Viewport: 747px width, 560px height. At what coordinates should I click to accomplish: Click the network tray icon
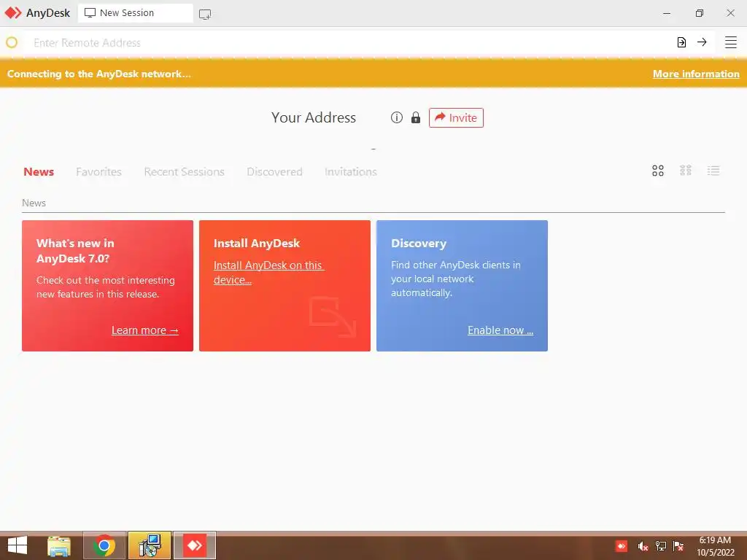[x=661, y=546]
